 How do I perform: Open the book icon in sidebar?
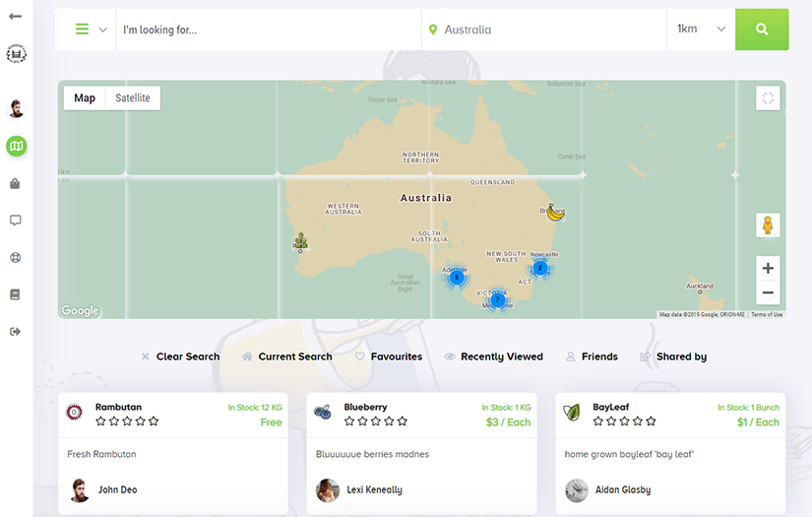pyautogui.click(x=15, y=294)
